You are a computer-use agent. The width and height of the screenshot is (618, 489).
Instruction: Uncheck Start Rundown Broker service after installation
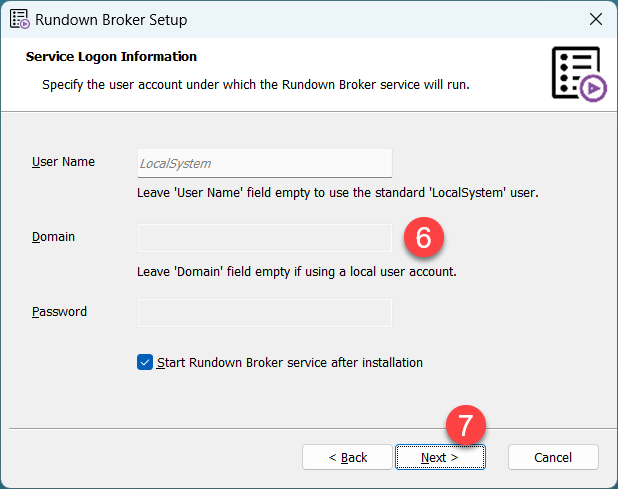tap(145, 362)
